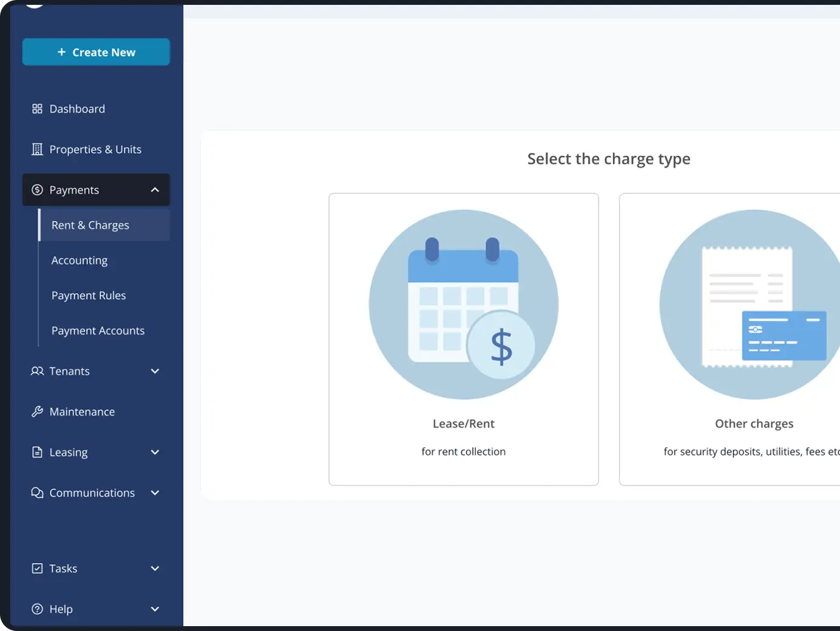Open the Accounting submenu item
840x631 pixels.
80,260
